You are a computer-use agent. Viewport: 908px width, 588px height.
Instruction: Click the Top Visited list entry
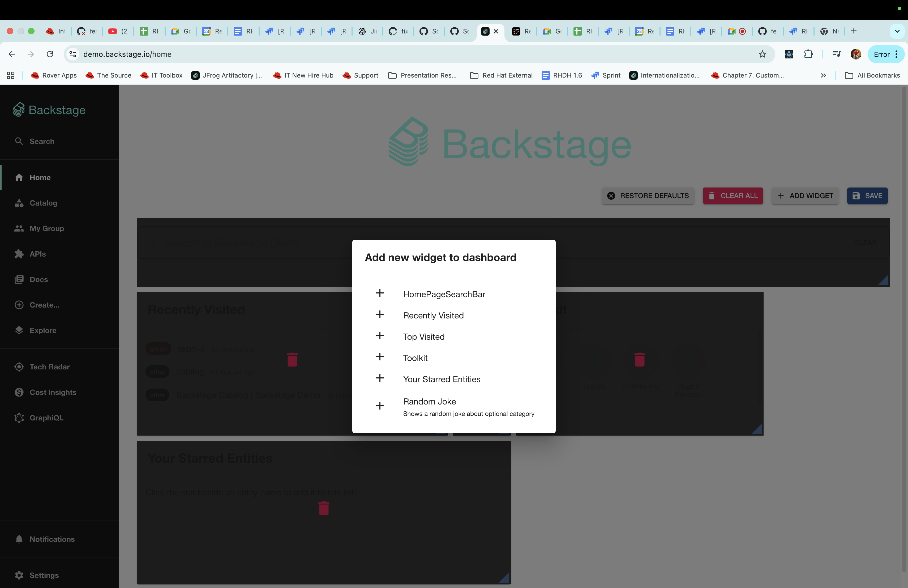tap(423, 337)
